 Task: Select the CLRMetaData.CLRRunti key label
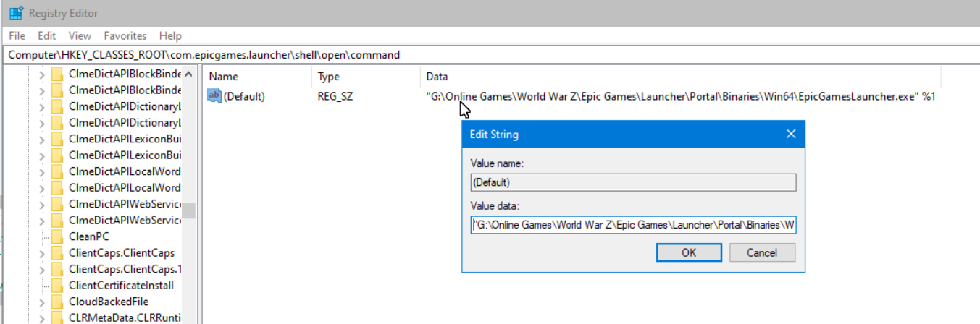[124, 317]
